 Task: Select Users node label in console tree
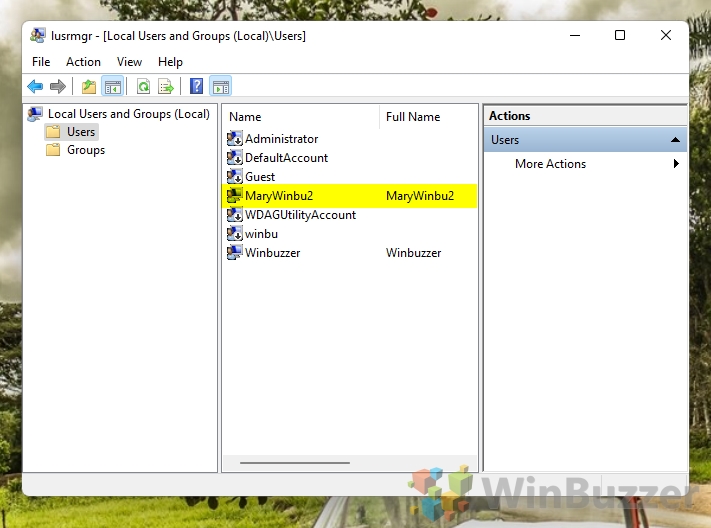click(x=81, y=132)
